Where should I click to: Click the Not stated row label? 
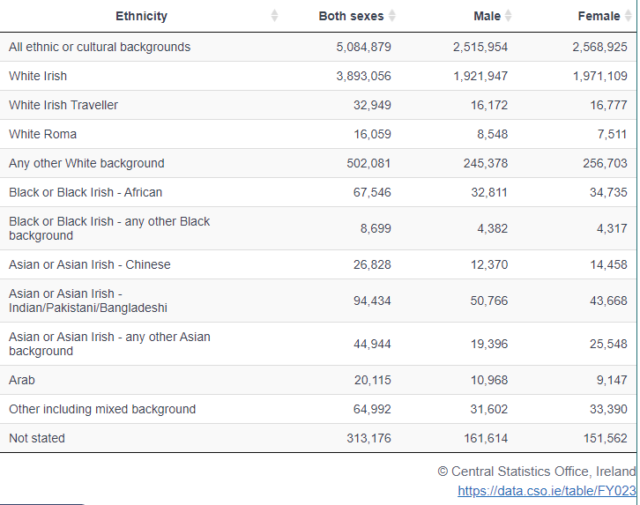coord(37,438)
